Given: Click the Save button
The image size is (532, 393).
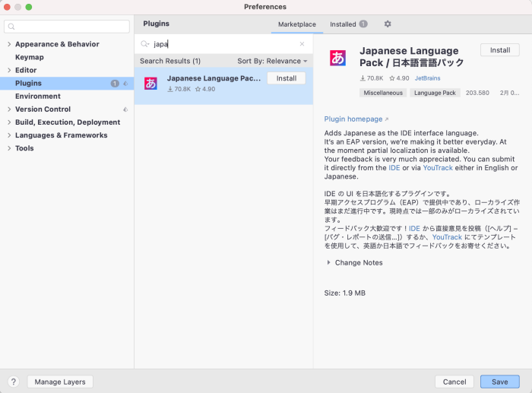Looking at the screenshot, I should [x=500, y=382].
